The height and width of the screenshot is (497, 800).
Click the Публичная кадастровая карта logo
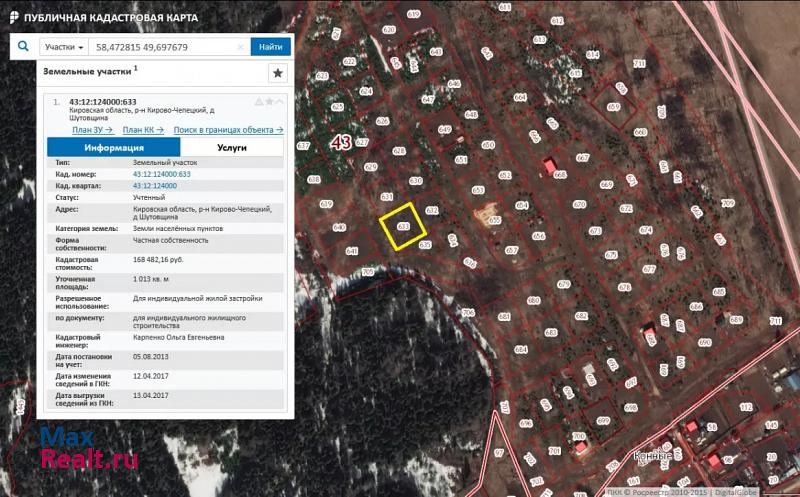pos(105,17)
